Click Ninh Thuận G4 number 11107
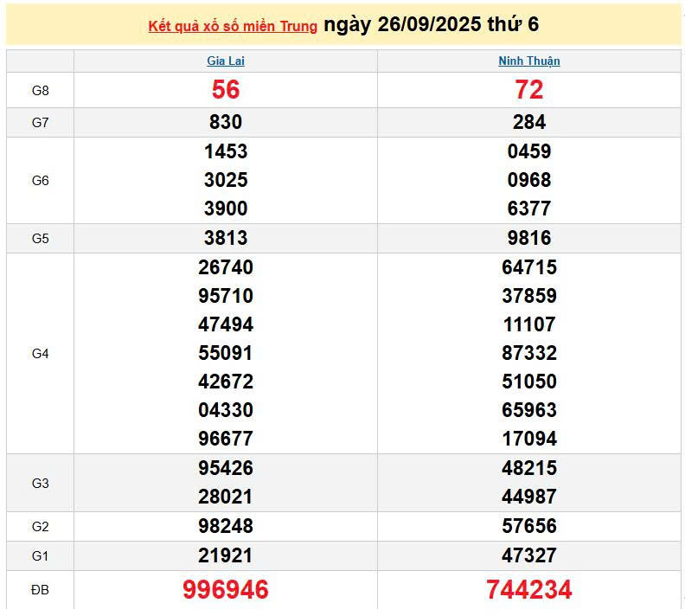The height and width of the screenshot is (616, 685). click(x=529, y=324)
